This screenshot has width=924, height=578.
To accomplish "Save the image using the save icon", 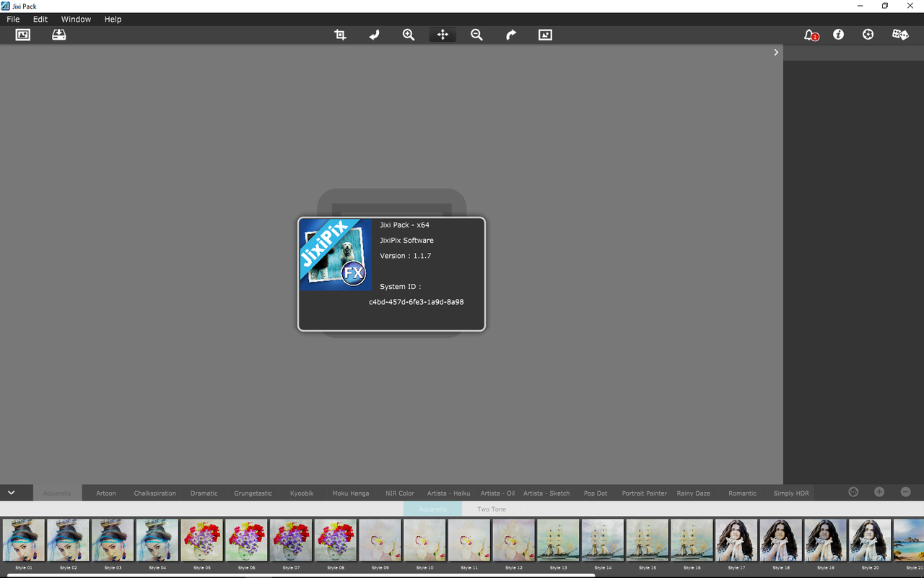I will 59,35.
